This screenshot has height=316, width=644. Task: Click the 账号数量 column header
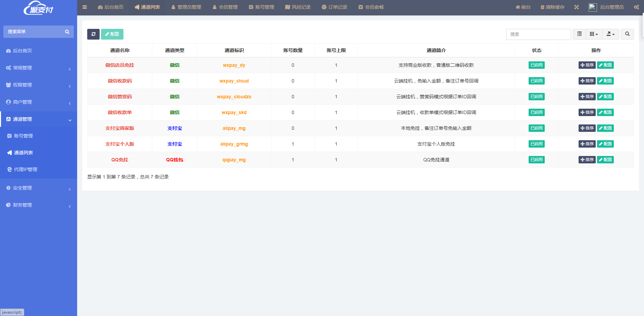pos(293,50)
